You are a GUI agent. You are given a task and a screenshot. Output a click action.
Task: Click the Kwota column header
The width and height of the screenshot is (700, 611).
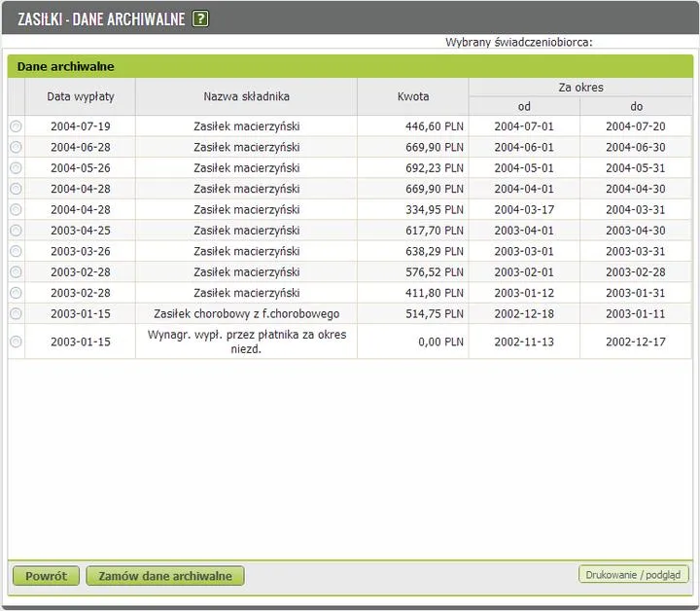click(x=413, y=96)
